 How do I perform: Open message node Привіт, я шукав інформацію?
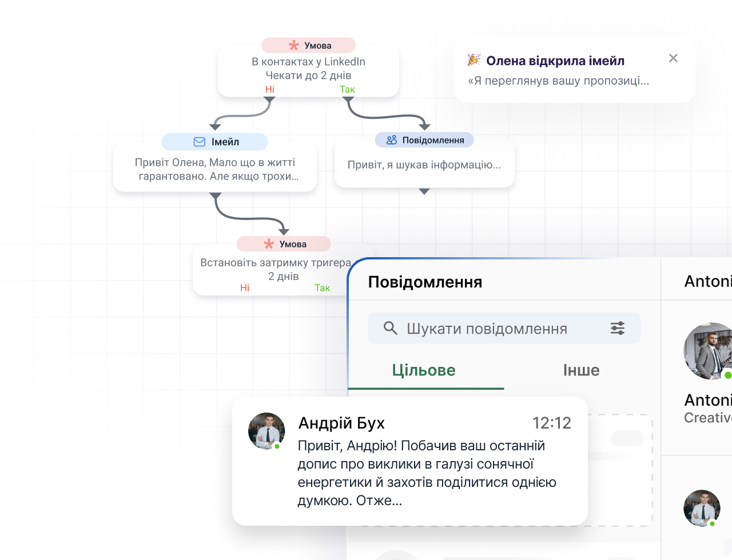click(424, 165)
